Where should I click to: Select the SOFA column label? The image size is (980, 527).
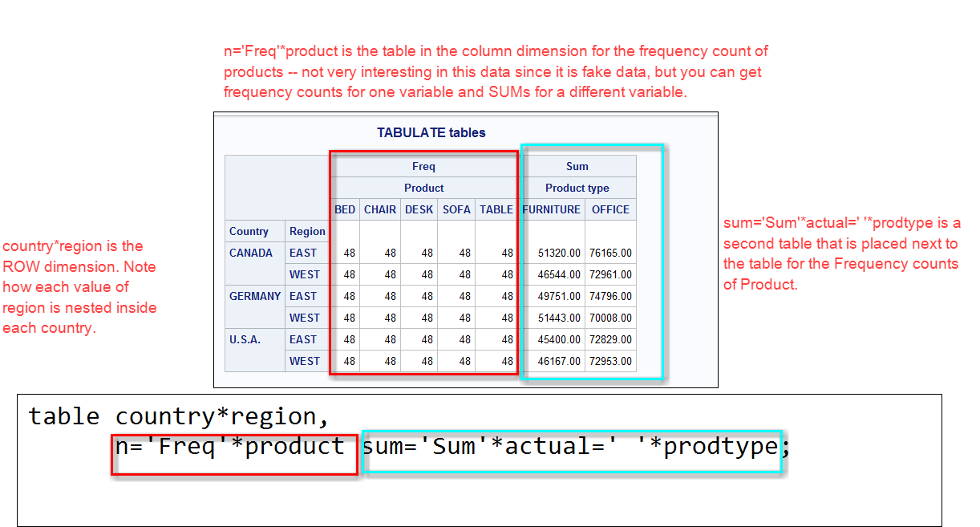point(456,209)
